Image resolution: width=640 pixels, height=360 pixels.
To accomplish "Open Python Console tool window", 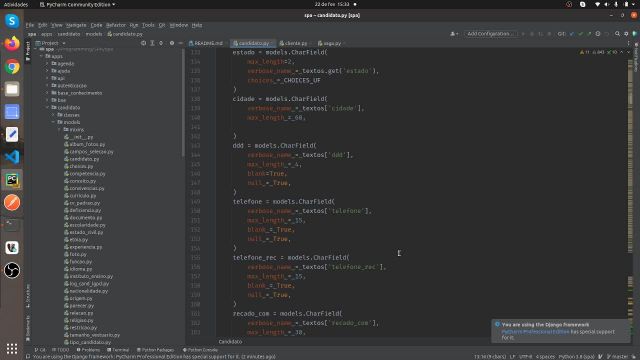I will (200, 350).
